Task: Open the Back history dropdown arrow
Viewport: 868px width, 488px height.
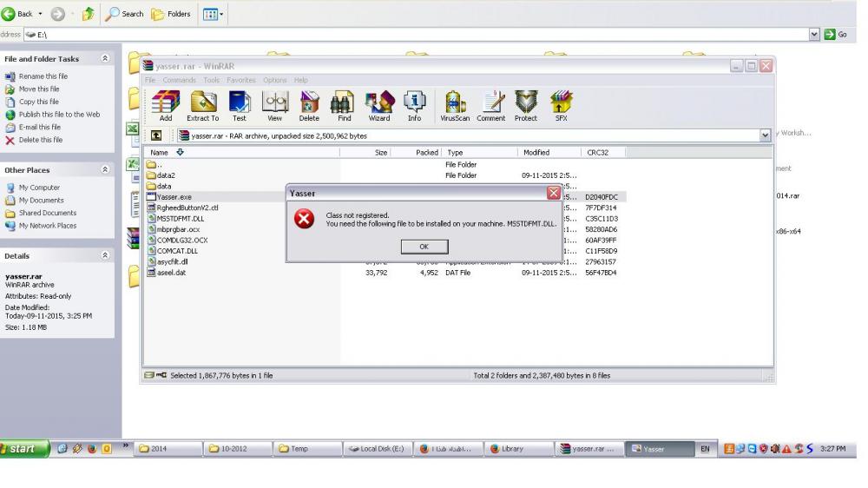Action: 41,14
